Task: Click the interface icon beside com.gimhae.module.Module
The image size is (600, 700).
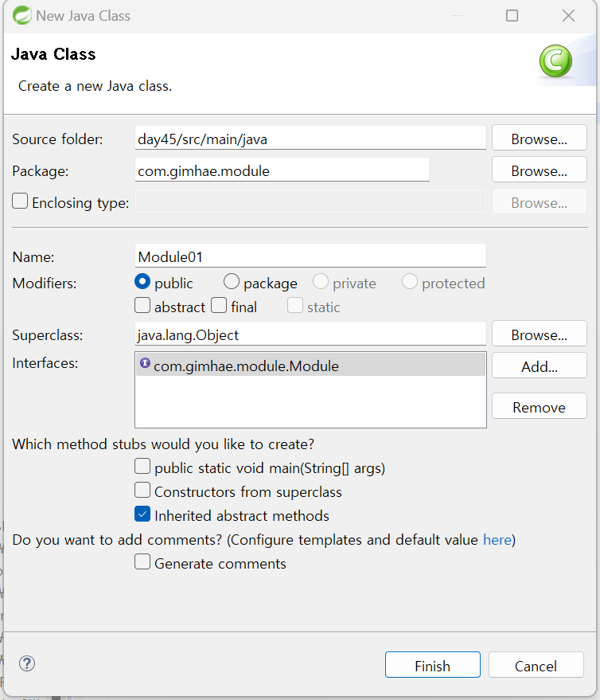Action: pos(145,363)
